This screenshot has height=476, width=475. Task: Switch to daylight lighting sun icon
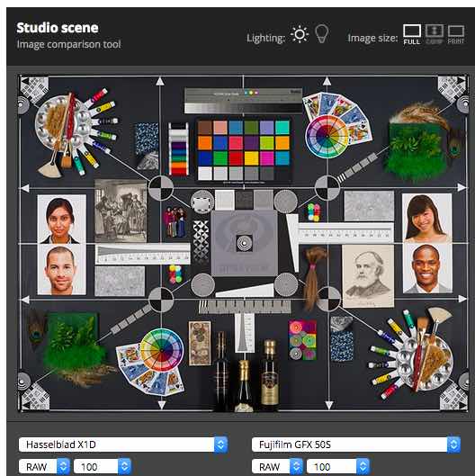(300, 34)
